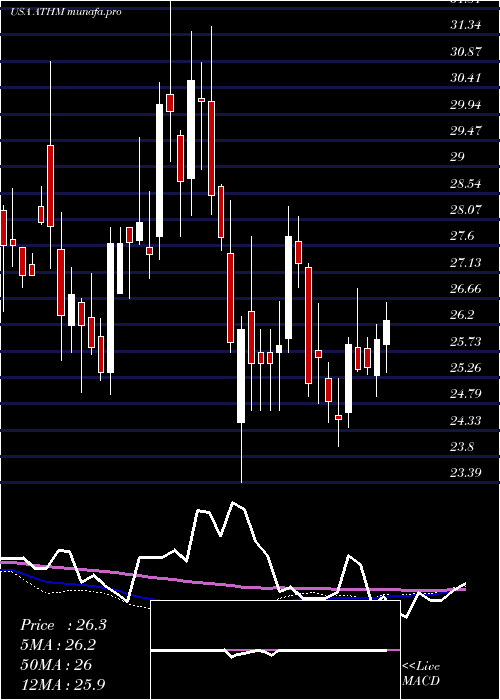Click the 30.87 price axis label

click(466, 51)
